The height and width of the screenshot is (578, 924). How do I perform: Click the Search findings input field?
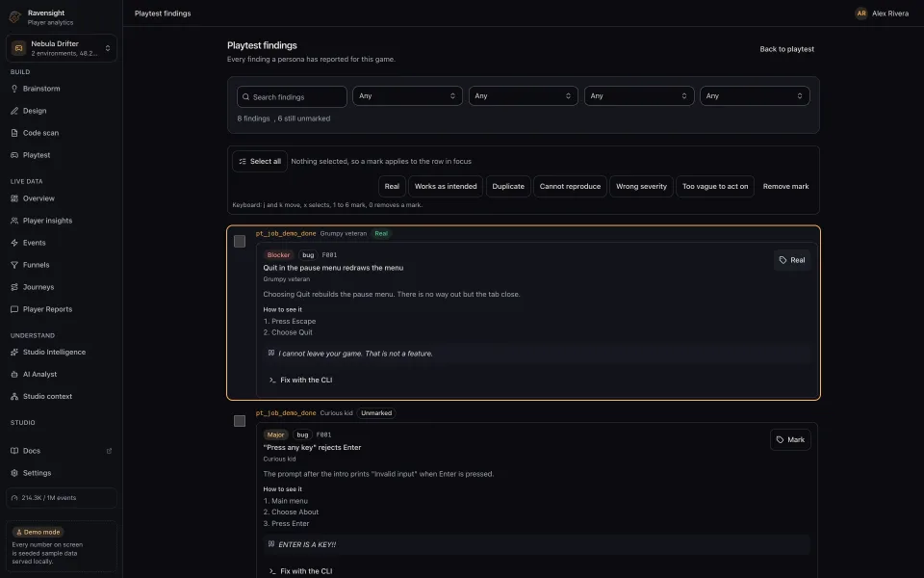pyautogui.click(x=292, y=96)
